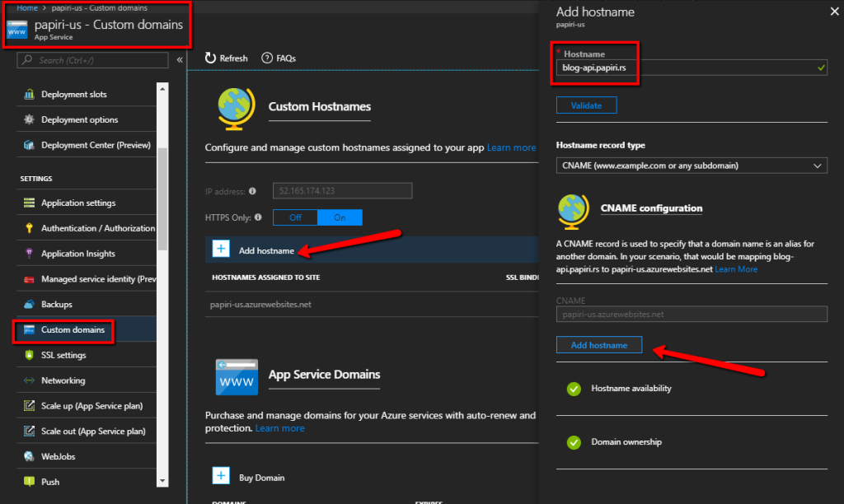Click the plus icon beside Buy Domain
This screenshot has height=504, width=844.
coord(221,475)
